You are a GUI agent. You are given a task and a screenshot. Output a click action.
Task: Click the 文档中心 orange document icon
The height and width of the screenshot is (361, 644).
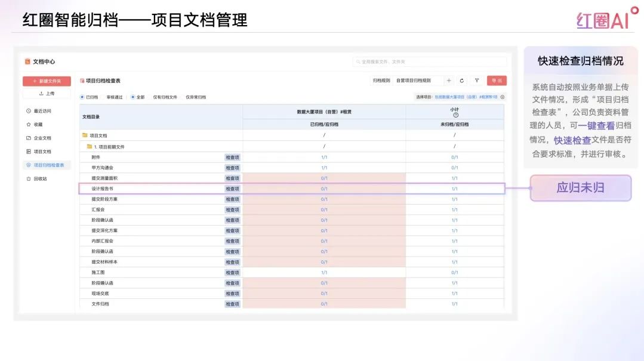click(x=27, y=61)
